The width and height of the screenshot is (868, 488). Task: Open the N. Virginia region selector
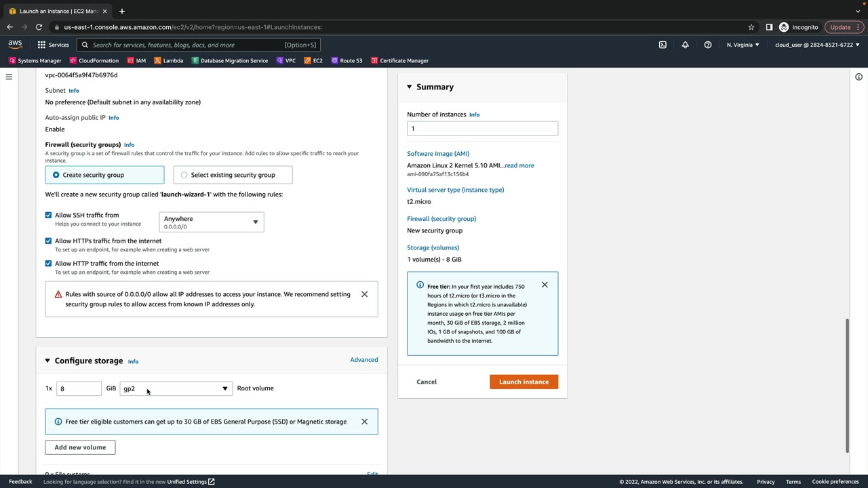(743, 45)
